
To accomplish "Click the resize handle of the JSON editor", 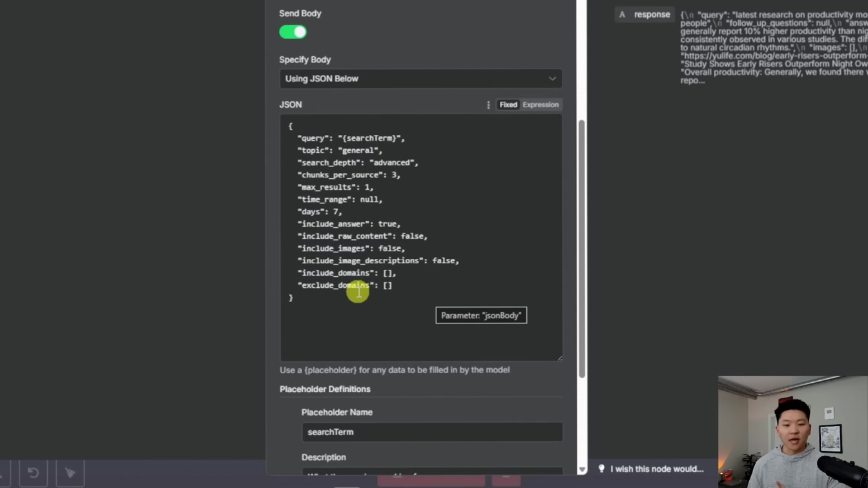I will pos(559,358).
